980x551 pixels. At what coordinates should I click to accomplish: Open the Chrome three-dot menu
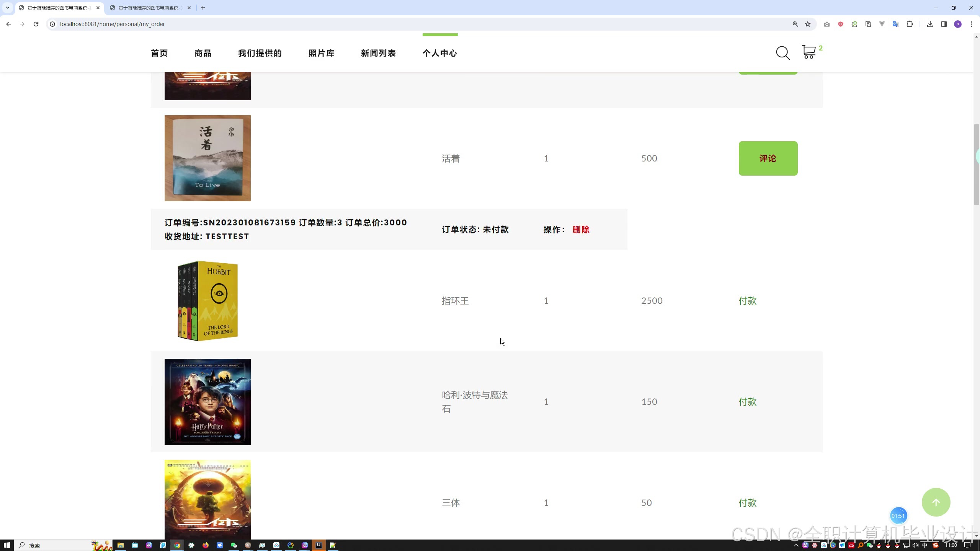pyautogui.click(x=971, y=24)
